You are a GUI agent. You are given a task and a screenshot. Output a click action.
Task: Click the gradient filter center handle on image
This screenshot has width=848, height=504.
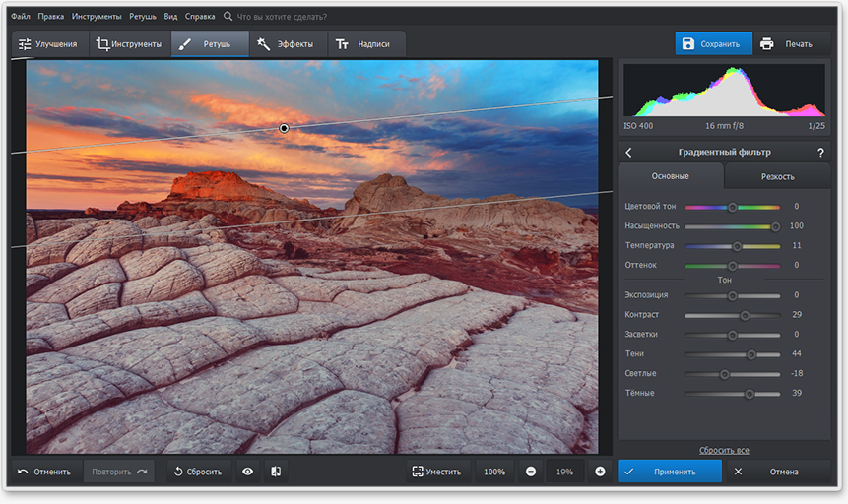(x=284, y=128)
